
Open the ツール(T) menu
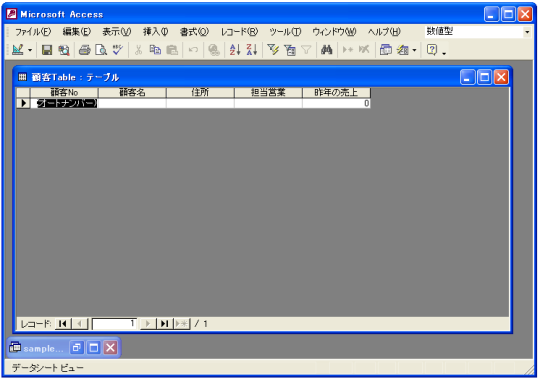tap(285, 32)
